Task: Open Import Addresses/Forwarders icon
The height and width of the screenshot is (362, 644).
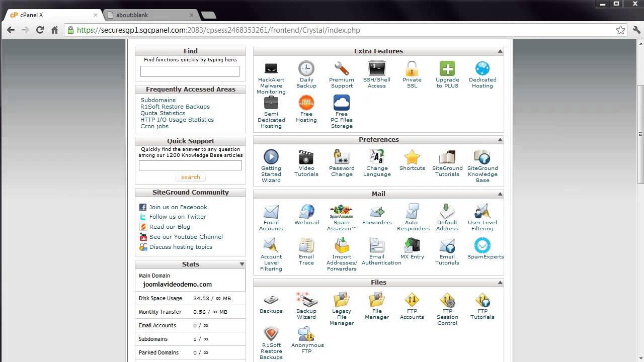Action: (342, 245)
